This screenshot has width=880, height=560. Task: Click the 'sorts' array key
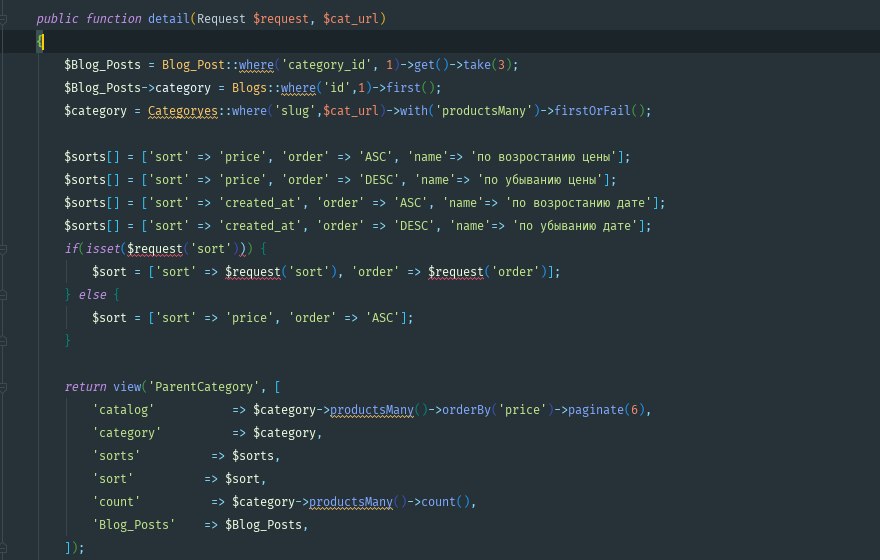117,456
